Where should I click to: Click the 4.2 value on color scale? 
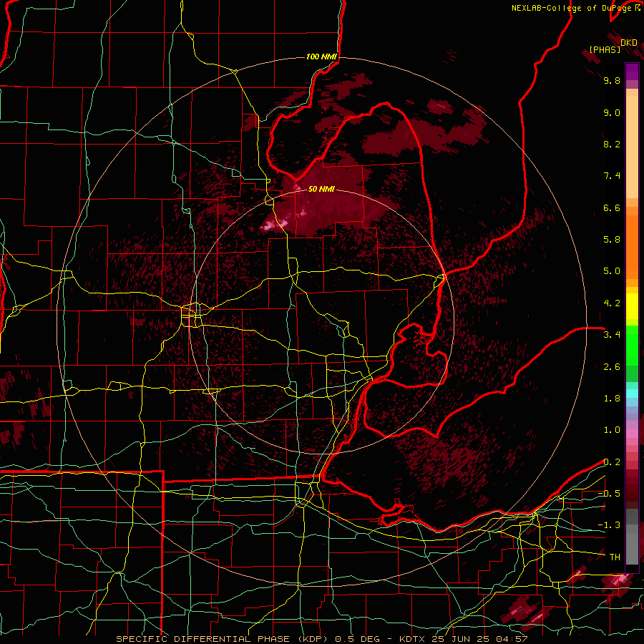pyautogui.click(x=612, y=303)
